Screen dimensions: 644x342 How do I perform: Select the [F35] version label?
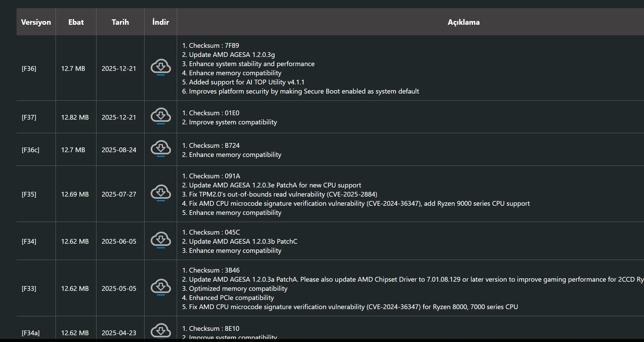(29, 194)
